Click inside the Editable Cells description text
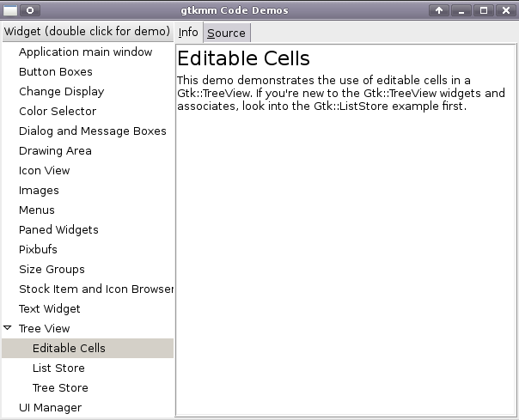The width and height of the screenshot is (519, 420). tap(335, 93)
